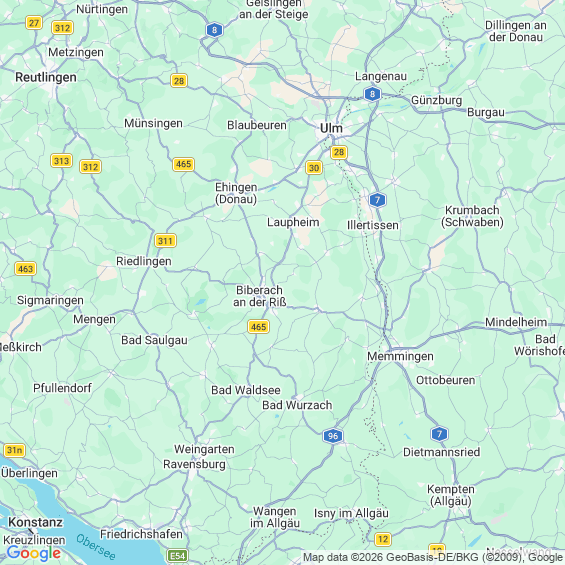565x565 pixels.
Task: Select the Memmingen city label
Action: pyautogui.click(x=400, y=356)
